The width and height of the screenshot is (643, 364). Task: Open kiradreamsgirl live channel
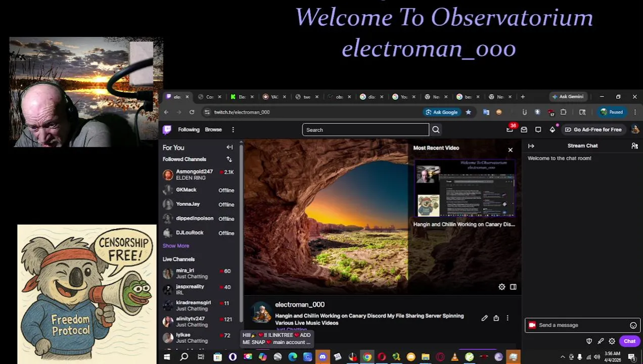click(x=199, y=305)
